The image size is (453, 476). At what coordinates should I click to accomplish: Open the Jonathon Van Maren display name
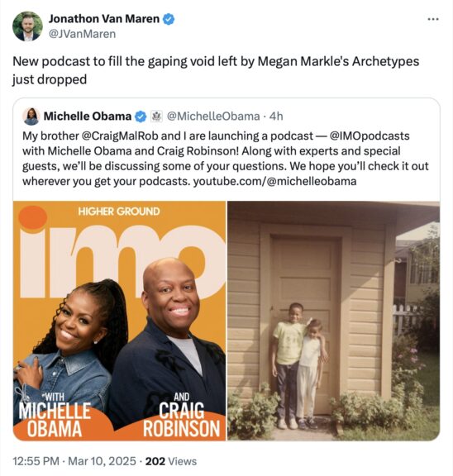(x=104, y=19)
